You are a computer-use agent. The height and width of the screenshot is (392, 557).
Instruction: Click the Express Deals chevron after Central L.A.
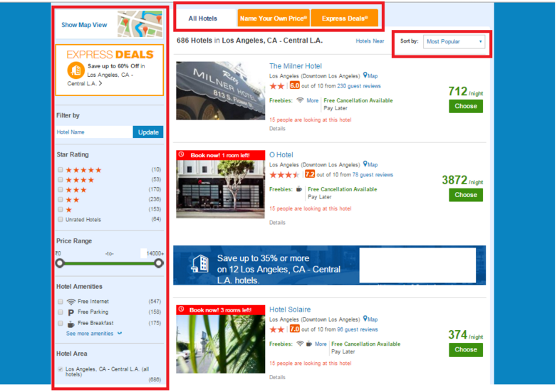point(100,83)
